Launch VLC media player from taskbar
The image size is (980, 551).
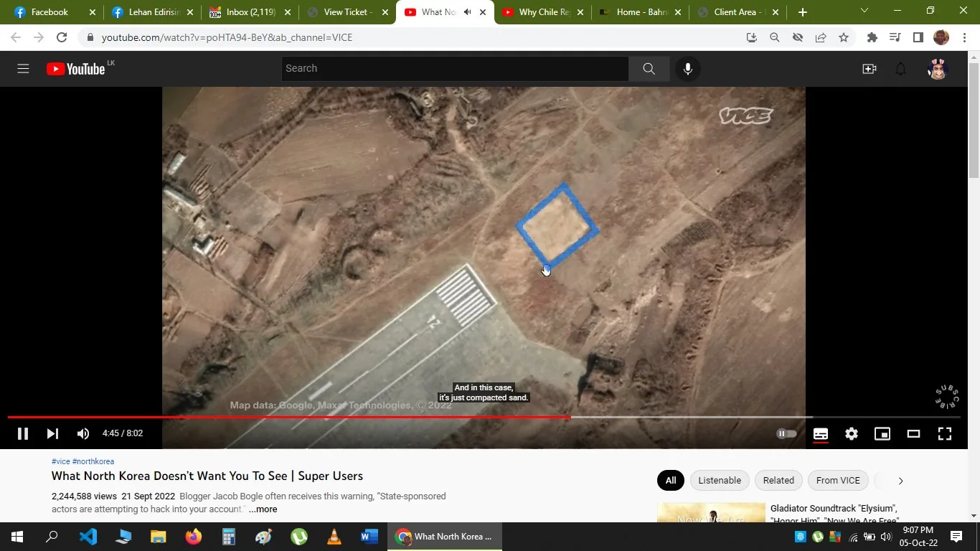334,537
